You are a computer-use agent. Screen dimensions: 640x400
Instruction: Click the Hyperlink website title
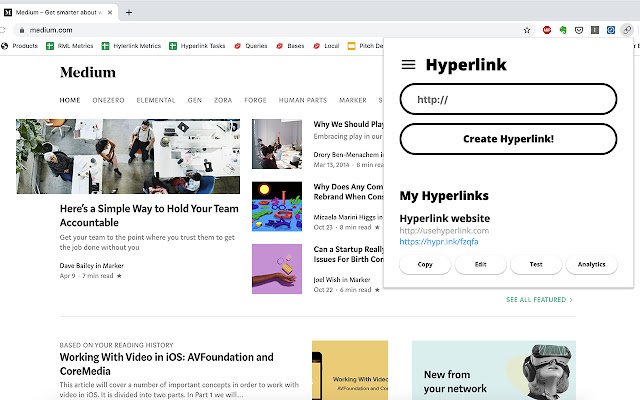[444, 218]
